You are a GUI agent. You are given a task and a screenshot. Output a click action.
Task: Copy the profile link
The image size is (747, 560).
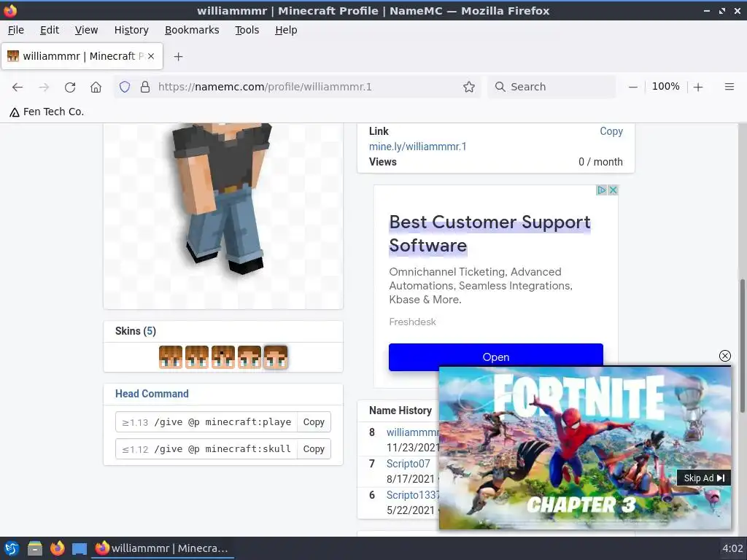(611, 131)
